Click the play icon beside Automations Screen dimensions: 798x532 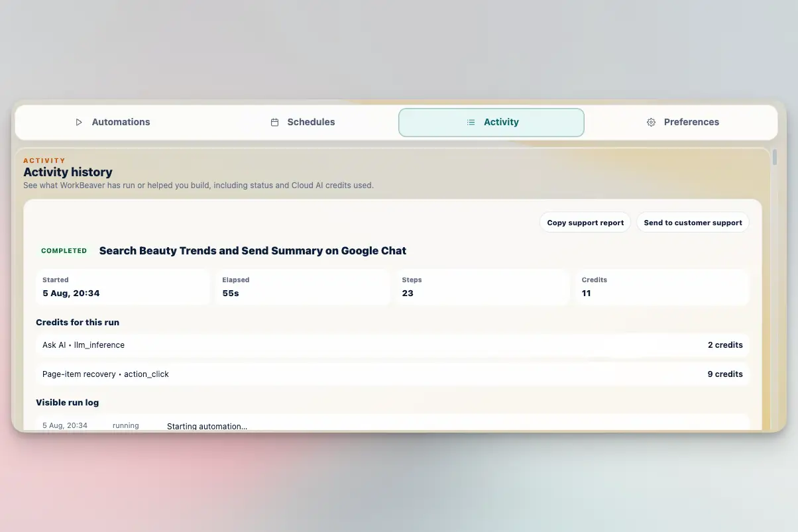[79, 123]
